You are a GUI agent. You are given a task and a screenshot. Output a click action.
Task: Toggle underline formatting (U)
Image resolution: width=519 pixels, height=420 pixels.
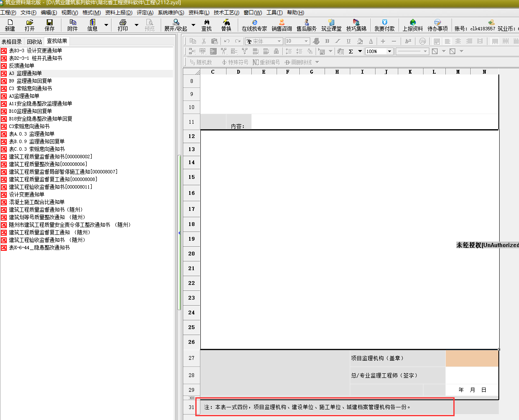click(349, 41)
